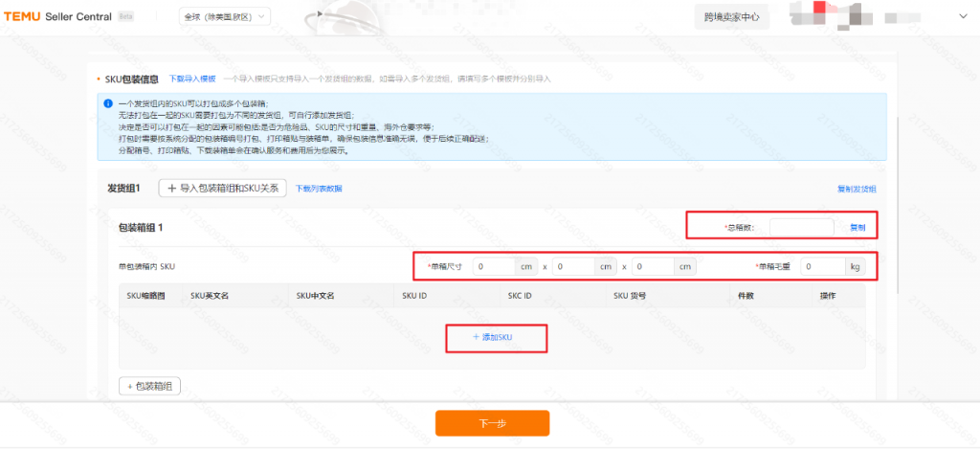
Task: Click 导入包装箱组和SKU关系 button
Action: click(222, 188)
